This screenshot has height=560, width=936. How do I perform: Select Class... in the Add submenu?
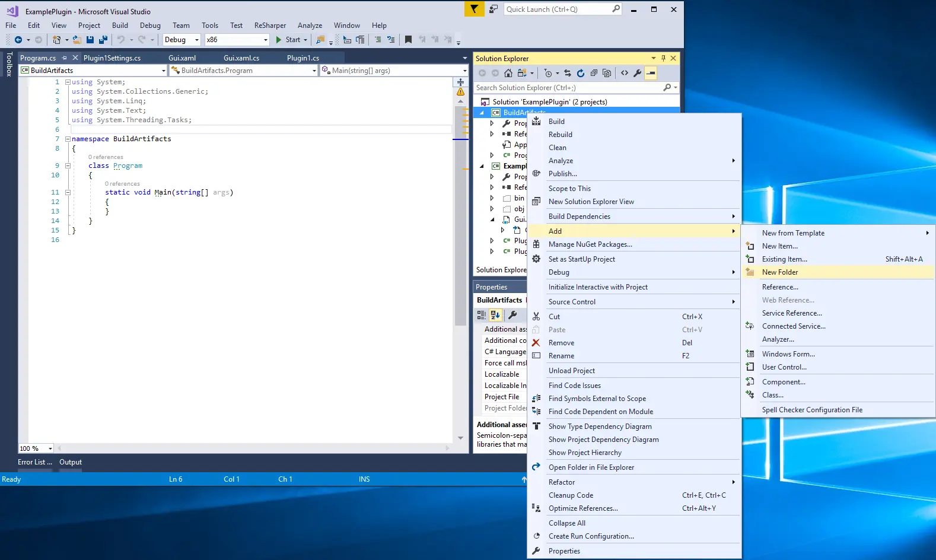(x=838, y=395)
